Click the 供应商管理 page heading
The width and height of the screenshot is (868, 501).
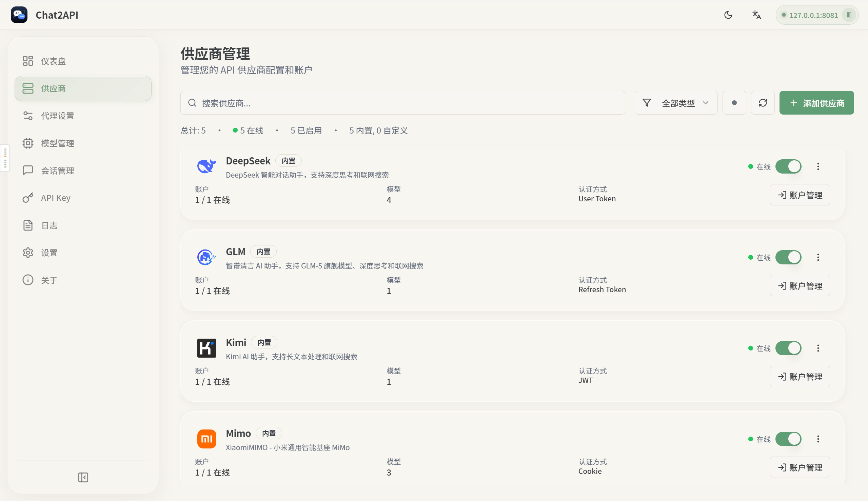click(215, 54)
